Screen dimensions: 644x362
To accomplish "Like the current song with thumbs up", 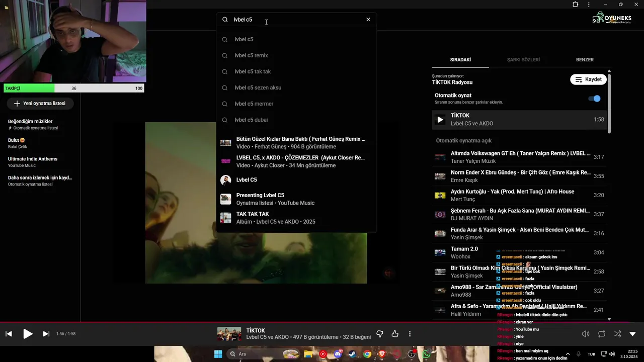I will (395, 334).
